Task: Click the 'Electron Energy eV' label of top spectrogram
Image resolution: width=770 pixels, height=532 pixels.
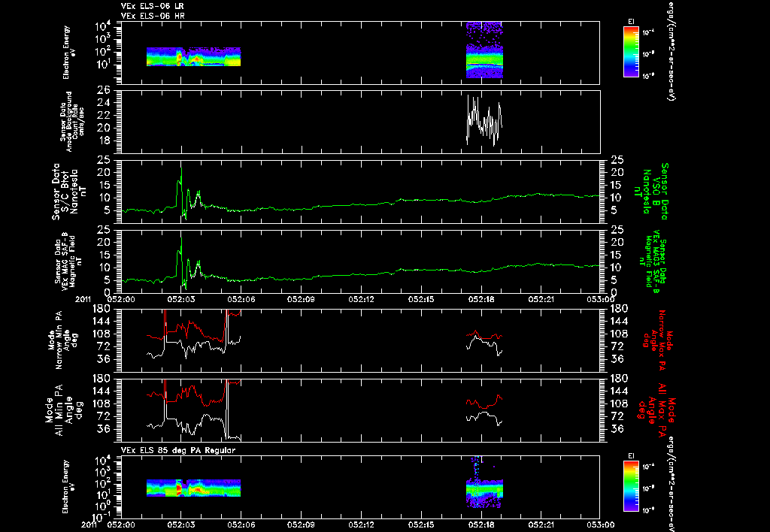Action: pos(69,53)
